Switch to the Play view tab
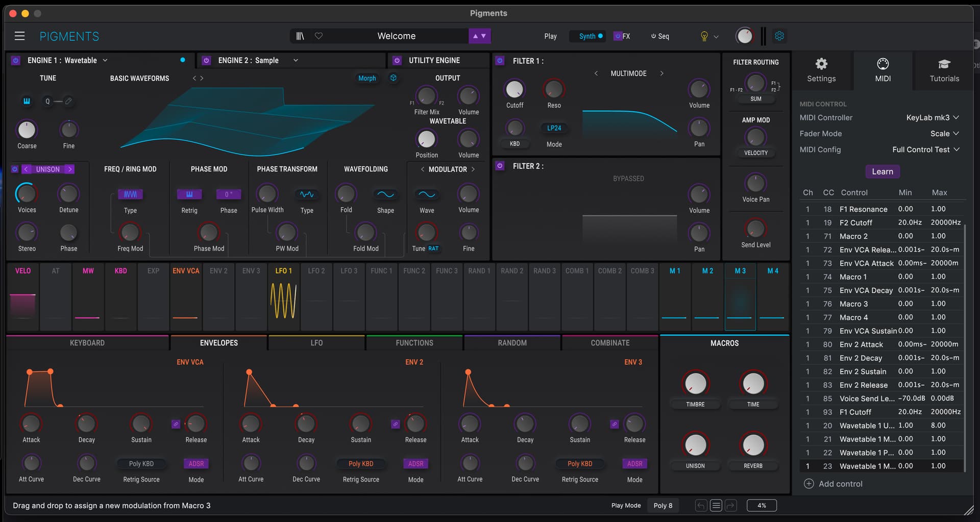The height and width of the screenshot is (522, 980). (x=550, y=36)
